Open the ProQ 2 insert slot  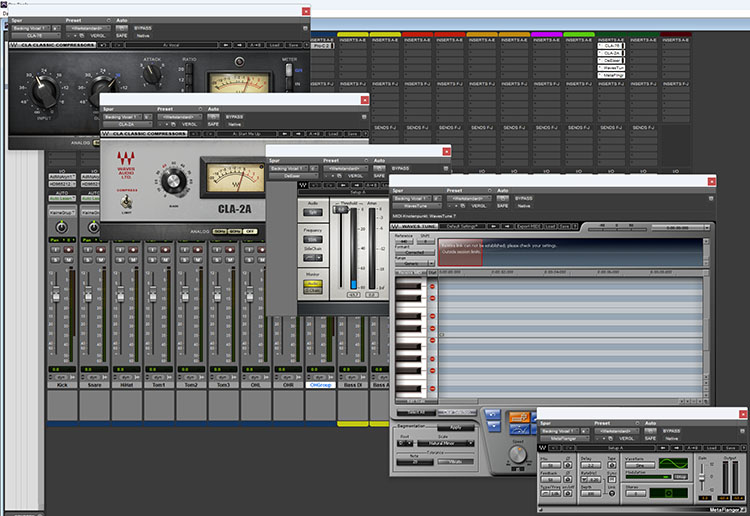point(321,46)
